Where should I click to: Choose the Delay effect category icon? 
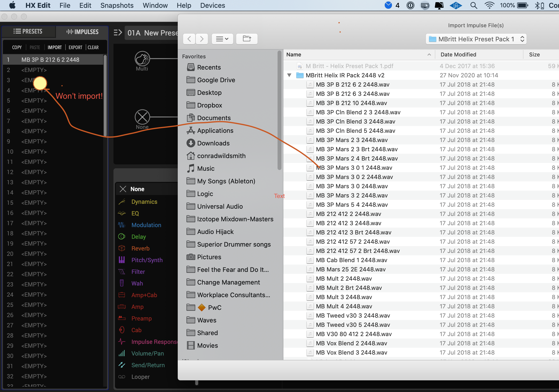122,237
